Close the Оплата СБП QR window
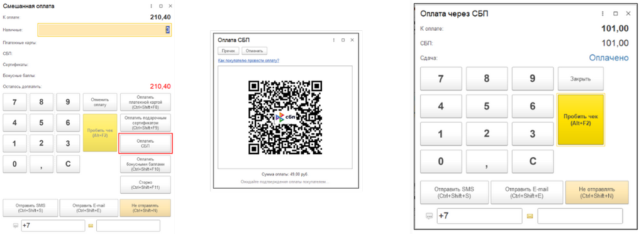Screen dimensions: 644x234 click(x=352, y=40)
